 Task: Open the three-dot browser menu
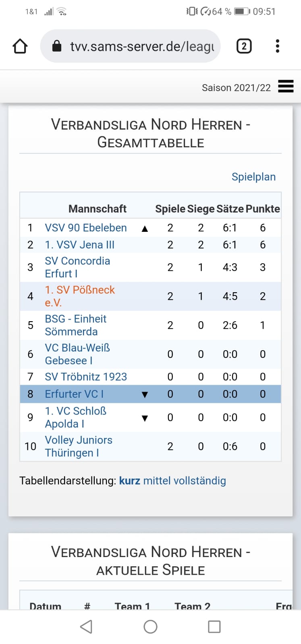click(x=277, y=46)
